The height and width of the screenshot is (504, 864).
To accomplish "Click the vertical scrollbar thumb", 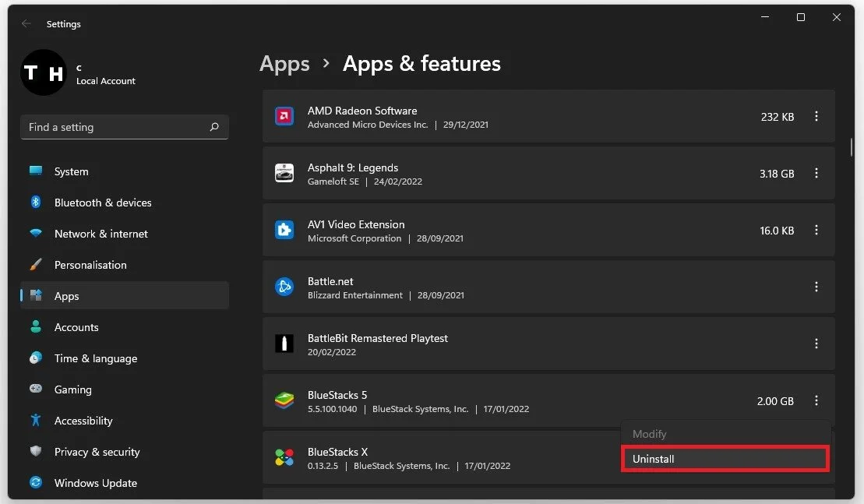I will 852,147.
